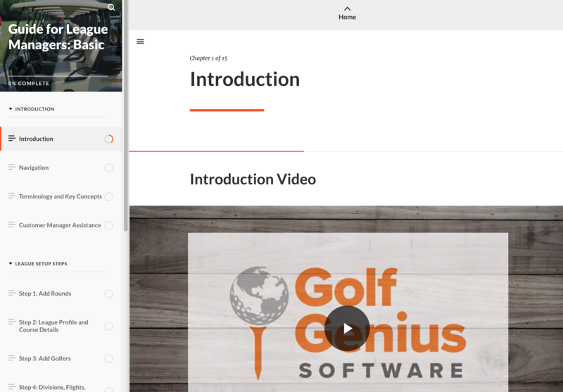Open the course search magnifier icon
563x392 pixels.
coord(111,7)
